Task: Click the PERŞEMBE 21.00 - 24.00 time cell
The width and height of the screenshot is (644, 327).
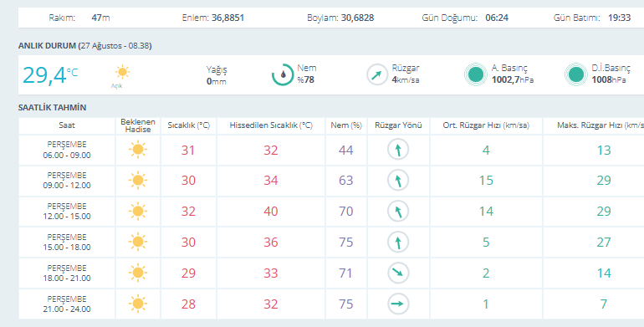Action: [x=67, y=304]
